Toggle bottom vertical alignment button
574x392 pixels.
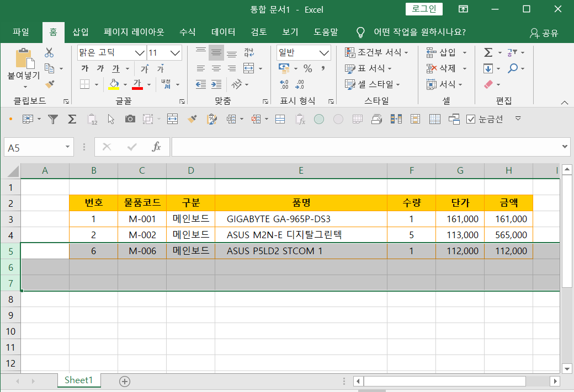coord(232,53)
